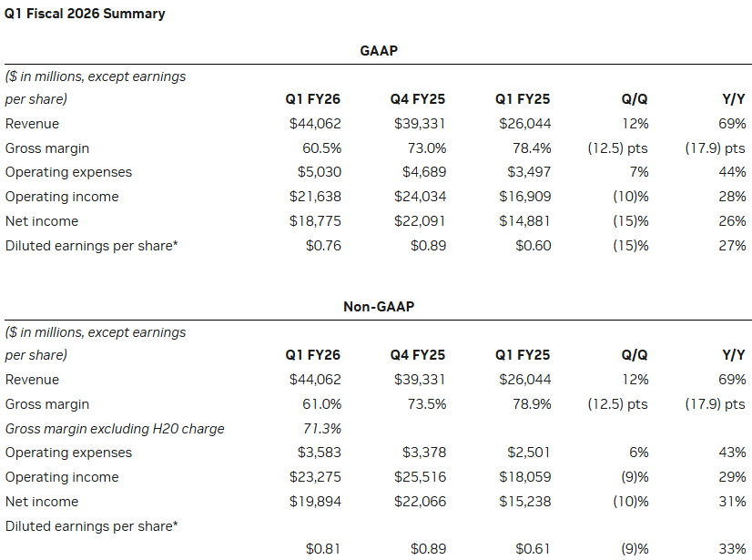Select GAAP operating income value $24,034
The width and height of the screenshot is (752, 560).
420,197
